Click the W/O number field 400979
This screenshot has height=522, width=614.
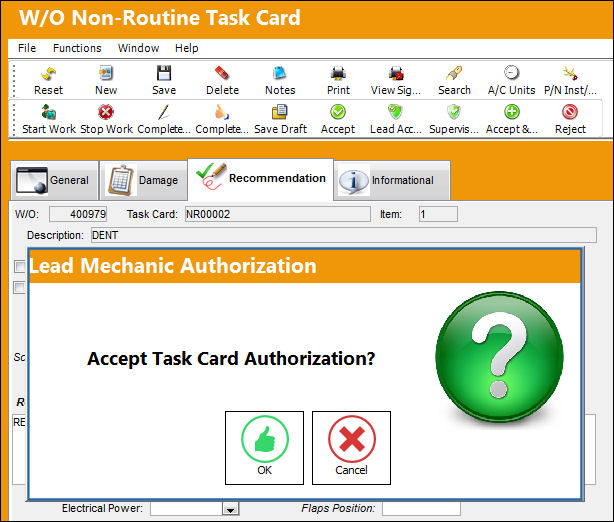[x=78, y=214]
